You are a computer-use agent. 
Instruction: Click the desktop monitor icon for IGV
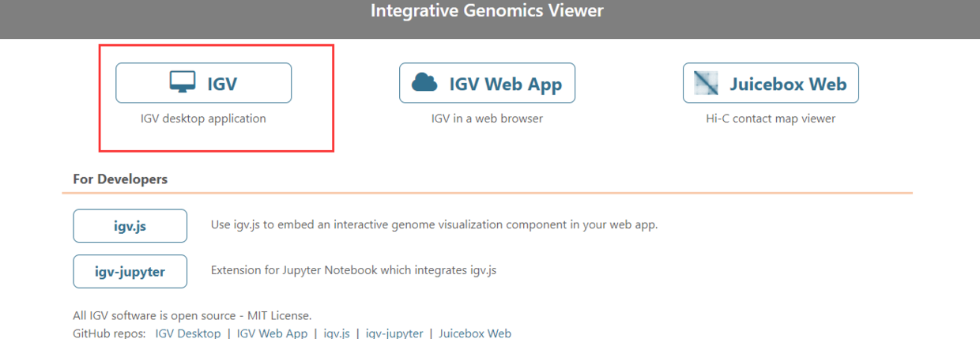[183, 82]
